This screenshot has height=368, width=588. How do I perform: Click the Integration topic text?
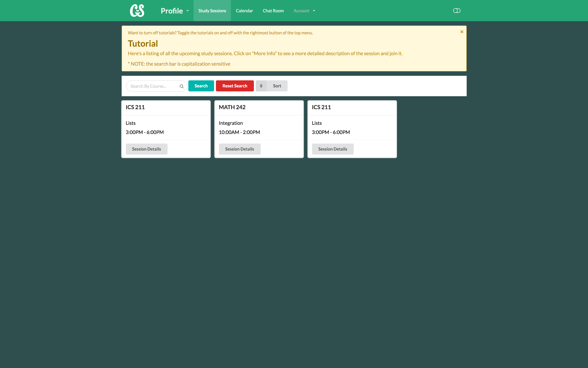pyautogui.click(x=231, y=123)
